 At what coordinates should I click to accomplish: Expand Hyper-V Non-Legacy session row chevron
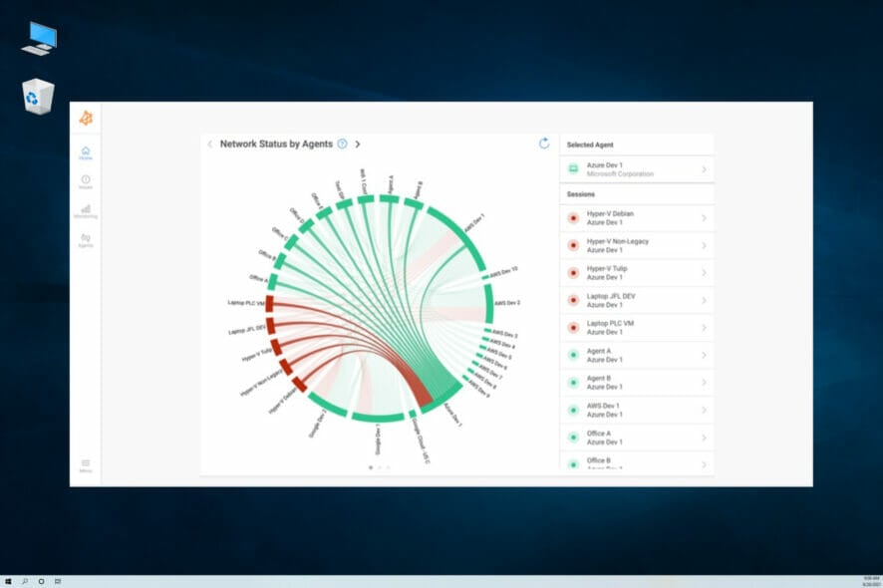pyautogui.click(x=704, y=245)
